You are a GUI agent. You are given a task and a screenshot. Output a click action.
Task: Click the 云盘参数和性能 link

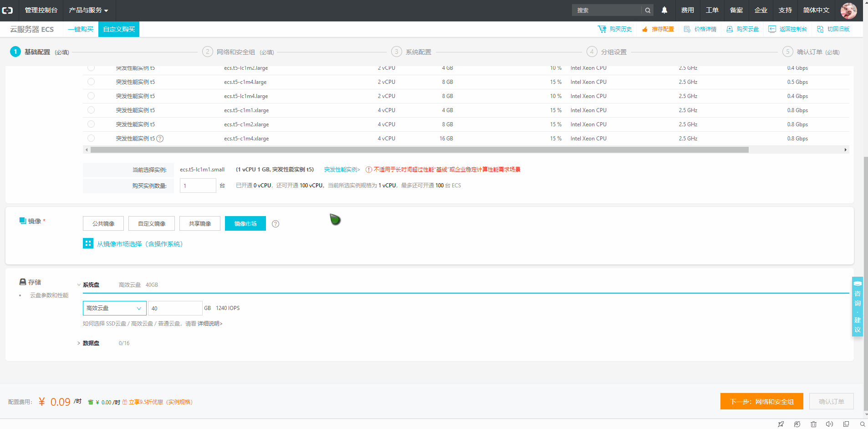(x=49, y=295)
